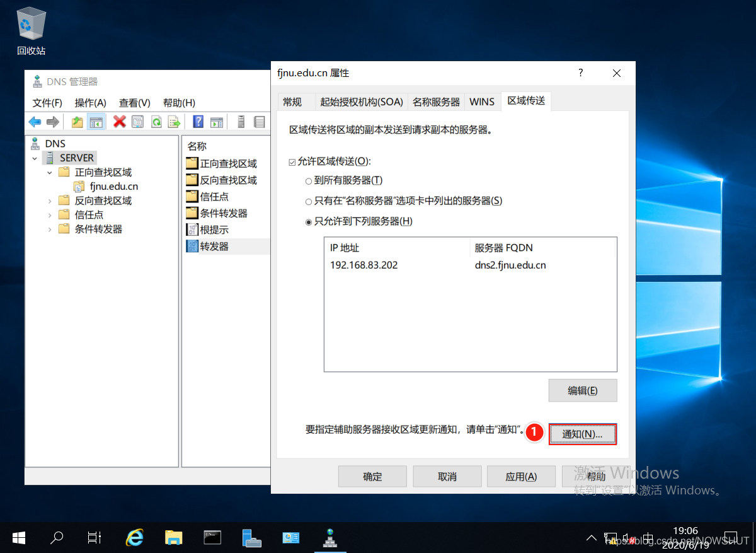
Task: Expand the 条件转发器 tree node
Action: coord(49,229)
